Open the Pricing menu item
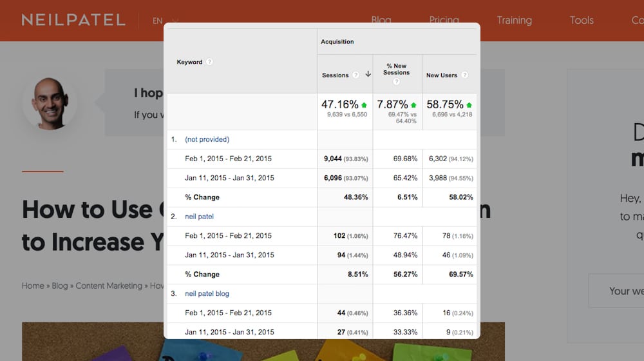Viewport: 644px width, 361px height. (x=444, y=20)
